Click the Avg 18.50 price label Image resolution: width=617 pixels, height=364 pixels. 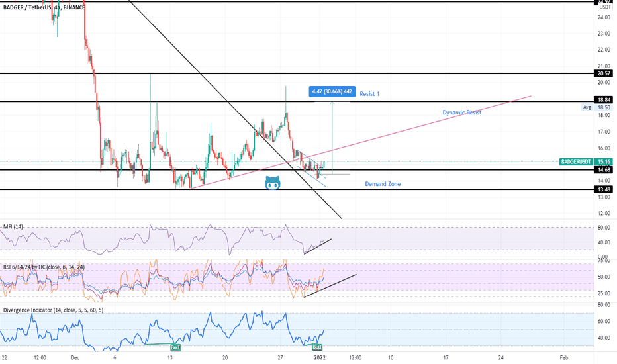tap(597, 107)
